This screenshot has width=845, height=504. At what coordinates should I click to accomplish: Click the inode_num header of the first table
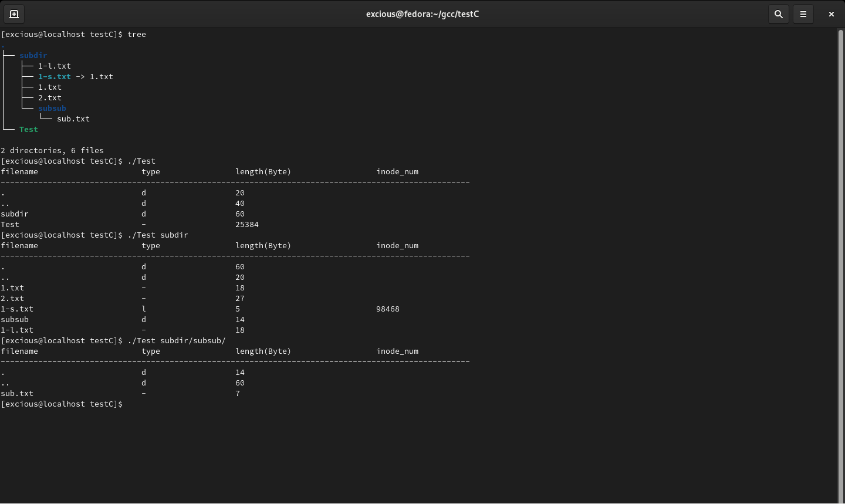pos(397,172)
